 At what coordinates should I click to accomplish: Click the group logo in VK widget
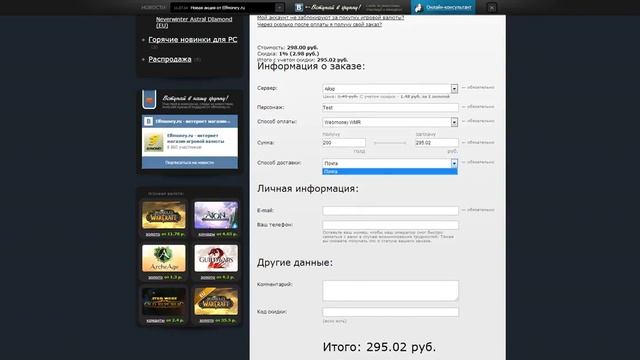153,142
